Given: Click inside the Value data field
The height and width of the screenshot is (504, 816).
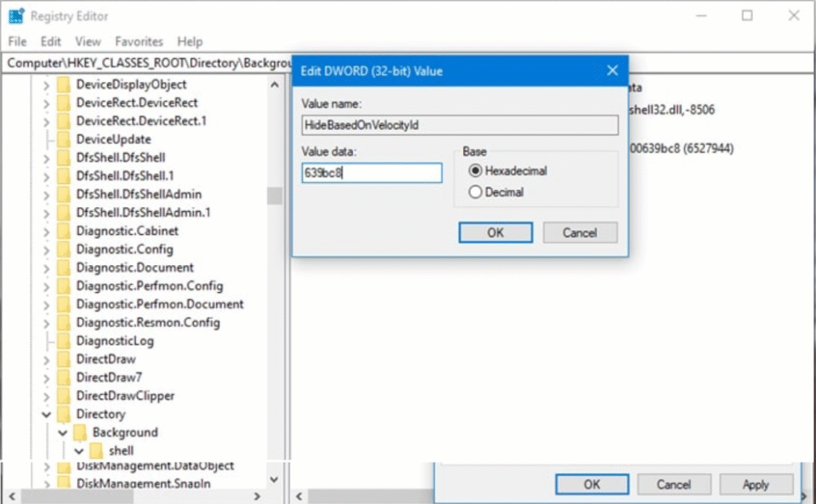Looking at the screenshot, I should pyautogui.click(x=371, y=173).
